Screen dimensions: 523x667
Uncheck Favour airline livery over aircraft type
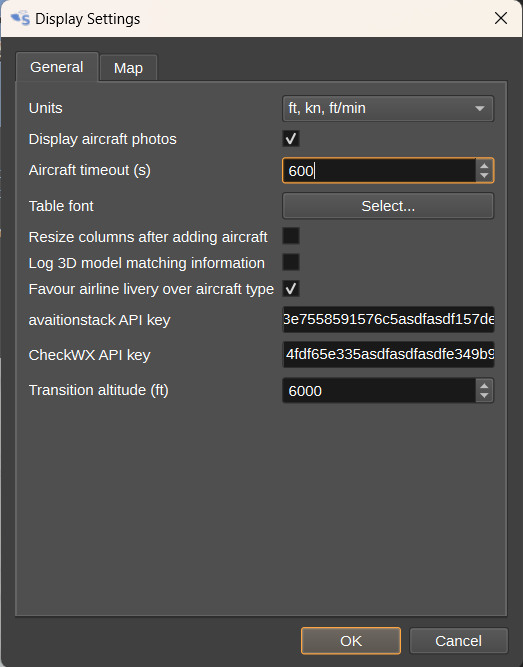click(x=291, y=288)
